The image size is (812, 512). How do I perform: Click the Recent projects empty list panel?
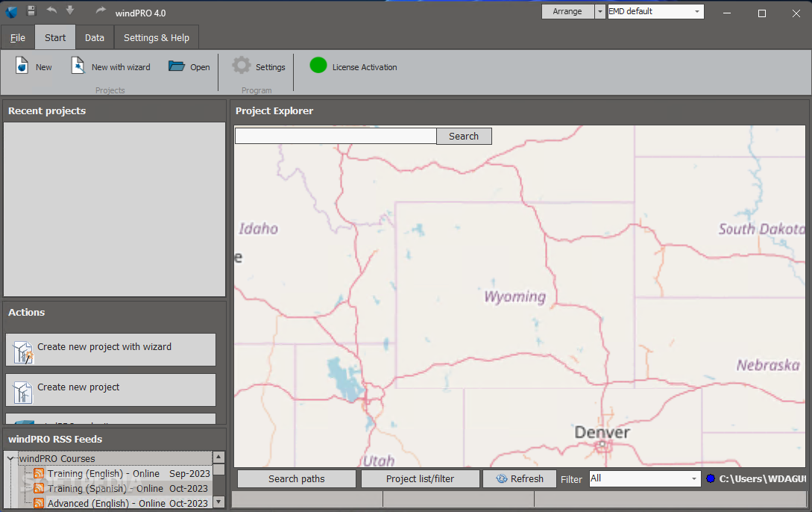[x=114, y=210]
